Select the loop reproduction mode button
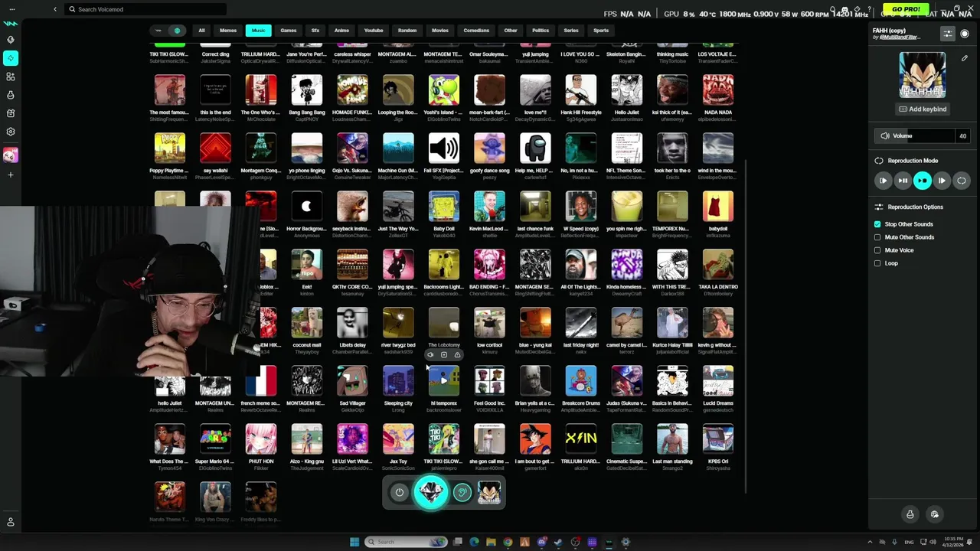980x551 pixels. (x=962, y=181)
